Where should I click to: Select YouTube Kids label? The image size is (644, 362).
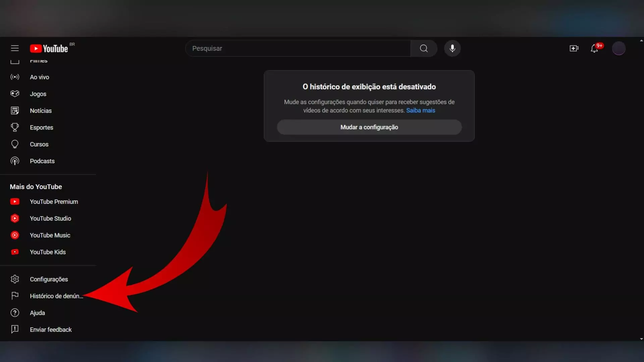48,252
